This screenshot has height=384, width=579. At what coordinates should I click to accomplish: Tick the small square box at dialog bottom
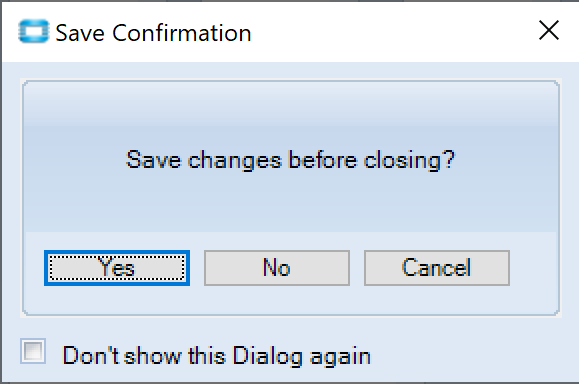33,351
